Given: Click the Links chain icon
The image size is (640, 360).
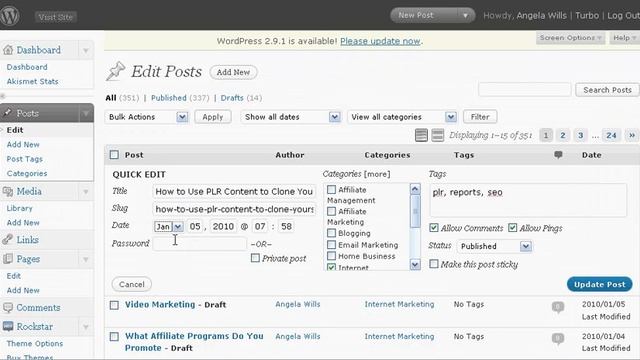Looking at the screenshot, I should (8, 240).
